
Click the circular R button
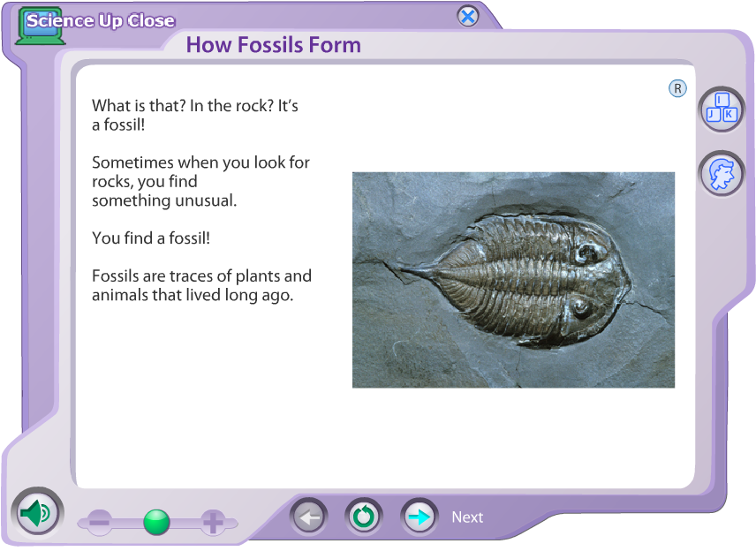677,88
